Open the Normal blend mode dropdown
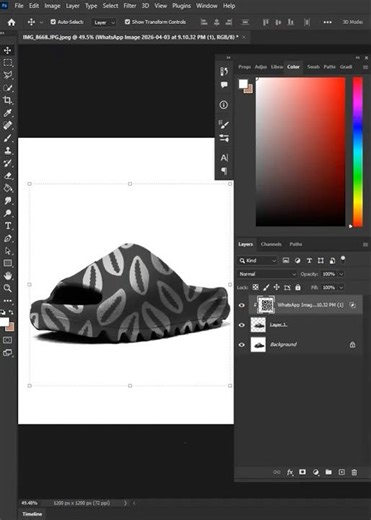371x520 pixels. 267,274
